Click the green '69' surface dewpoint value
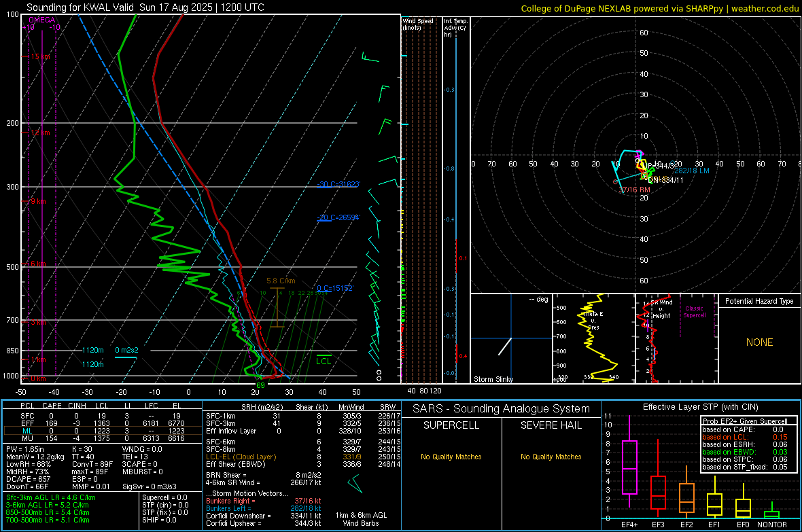The image size is (802, 532). (260, 385)
